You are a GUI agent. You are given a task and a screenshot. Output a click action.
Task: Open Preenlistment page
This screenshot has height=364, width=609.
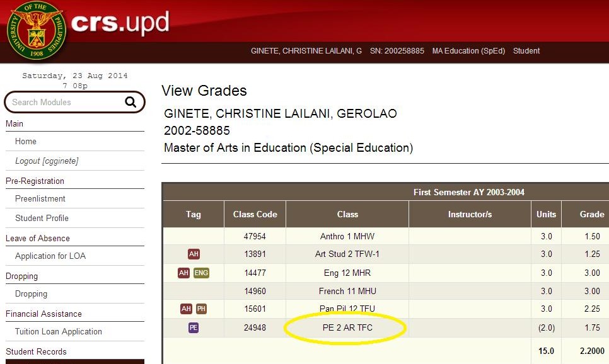40,199
